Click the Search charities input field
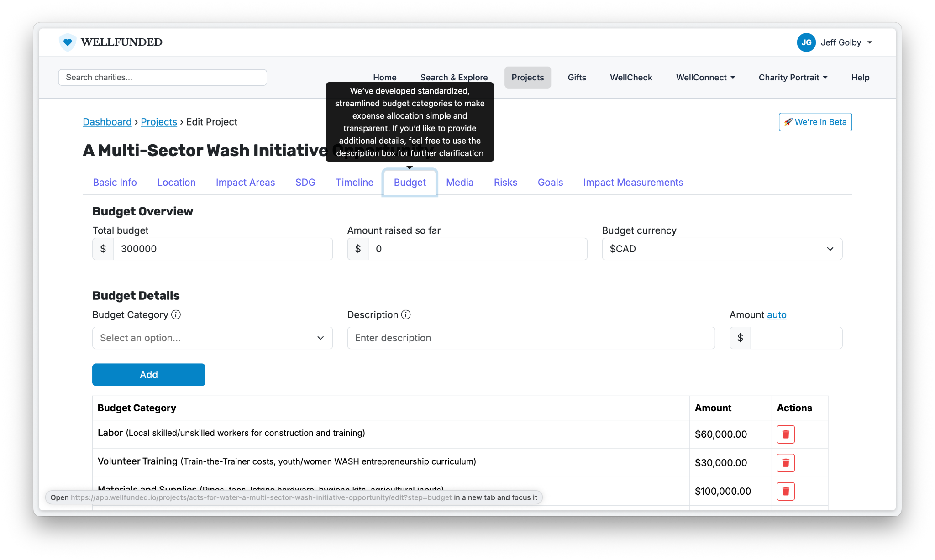The height and width of the screenshot is (560, 935). [x=163, y=78]
